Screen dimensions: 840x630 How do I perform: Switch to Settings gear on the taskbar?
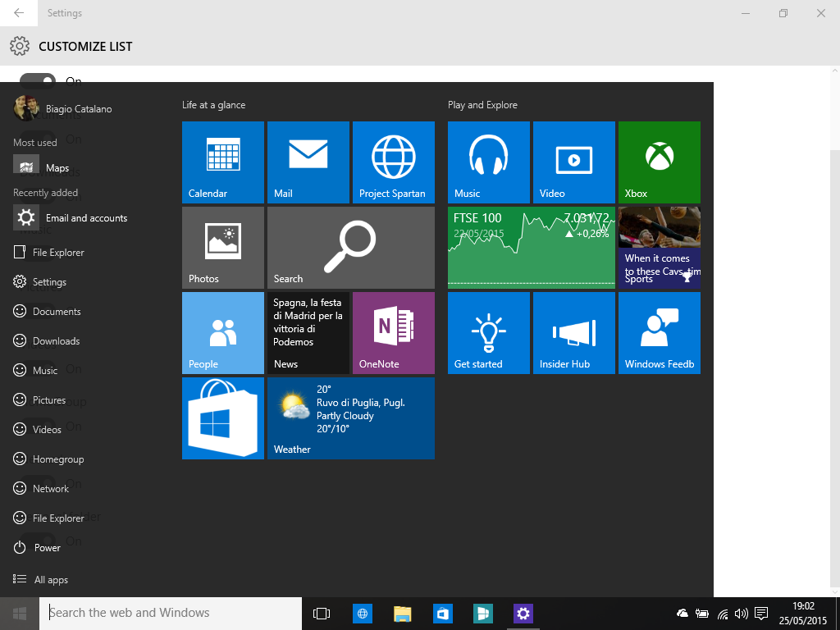coord(523,614)
